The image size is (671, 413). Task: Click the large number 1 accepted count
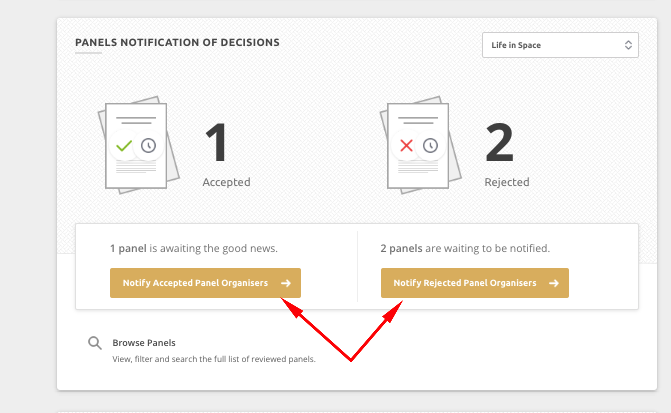pos(216,142)
